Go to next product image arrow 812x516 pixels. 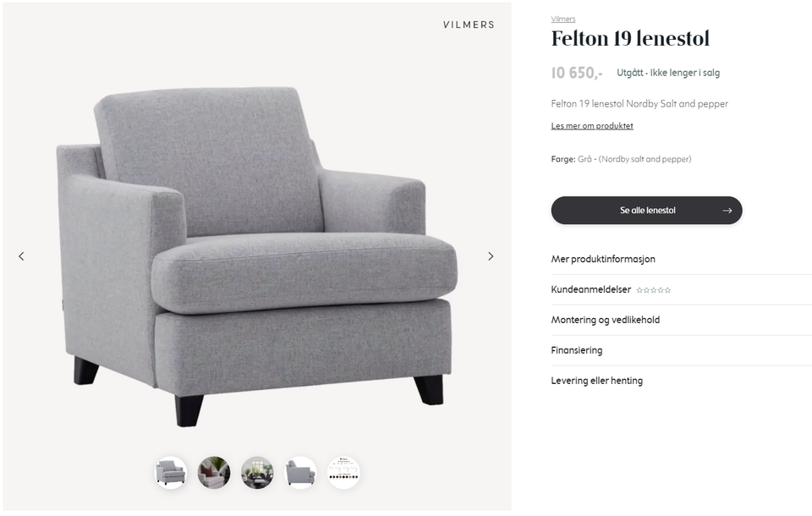click(491, 256)
